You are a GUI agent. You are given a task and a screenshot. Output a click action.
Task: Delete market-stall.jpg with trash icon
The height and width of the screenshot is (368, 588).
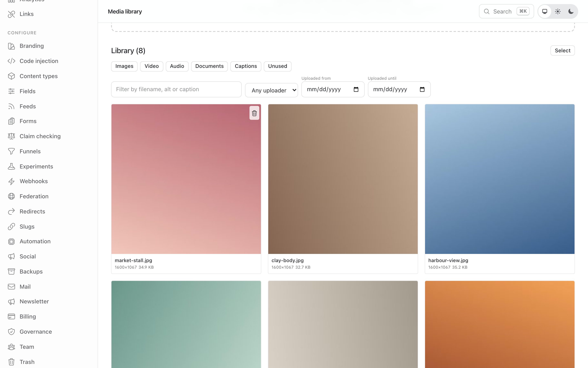[254, 113]
